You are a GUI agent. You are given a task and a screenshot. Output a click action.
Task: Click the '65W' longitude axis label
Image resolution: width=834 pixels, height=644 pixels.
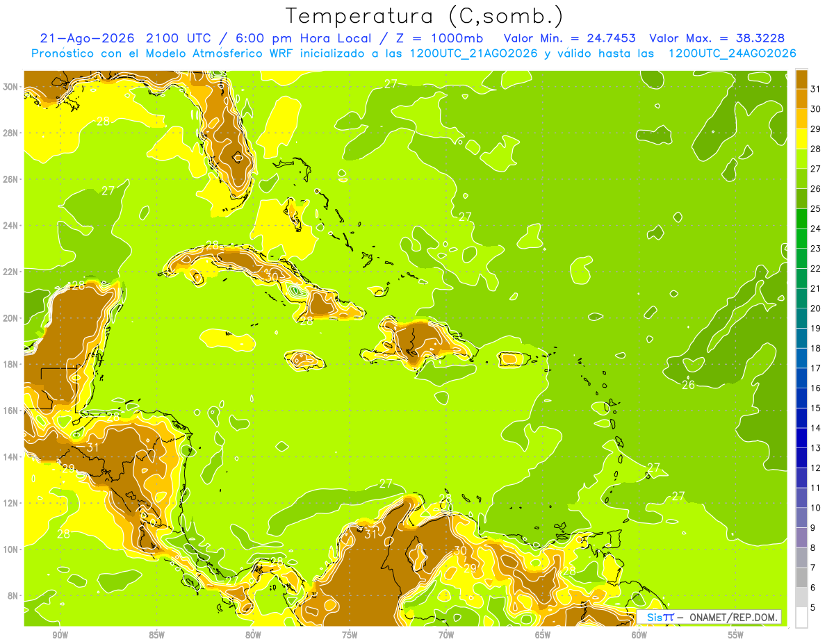pyautogui.click(x=543, y=635)
